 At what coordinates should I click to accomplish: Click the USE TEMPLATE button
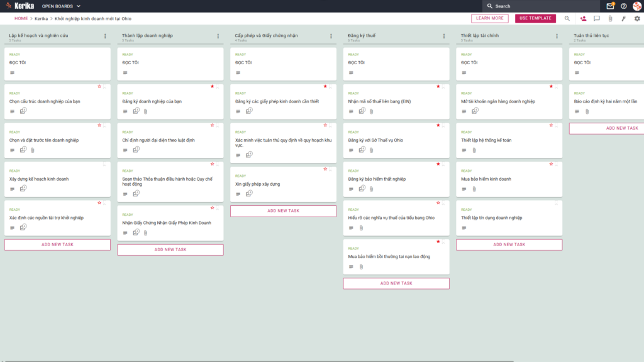point(535,18)
